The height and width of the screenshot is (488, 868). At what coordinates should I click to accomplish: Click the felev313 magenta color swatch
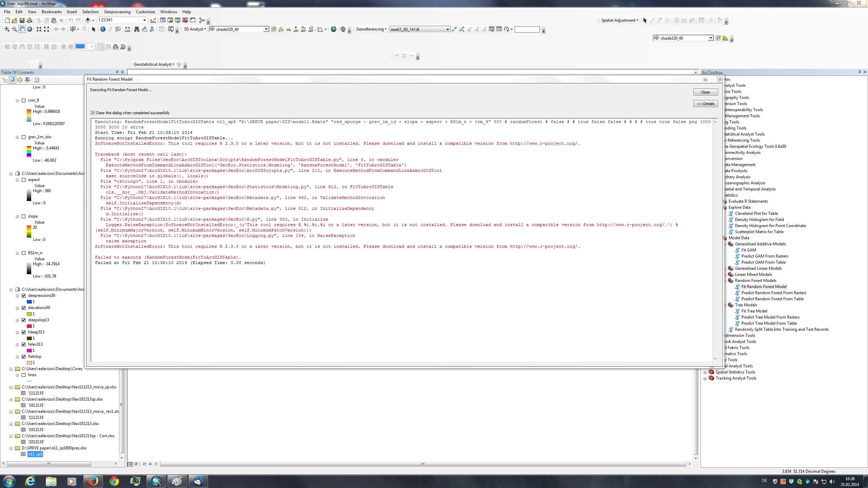(x=29, y=350)
